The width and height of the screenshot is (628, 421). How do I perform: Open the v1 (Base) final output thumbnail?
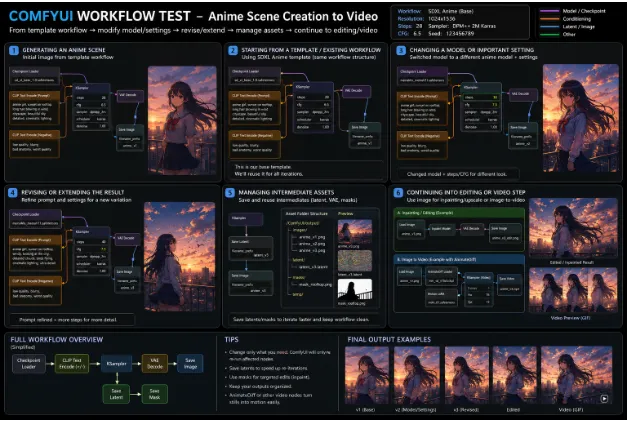366,376
